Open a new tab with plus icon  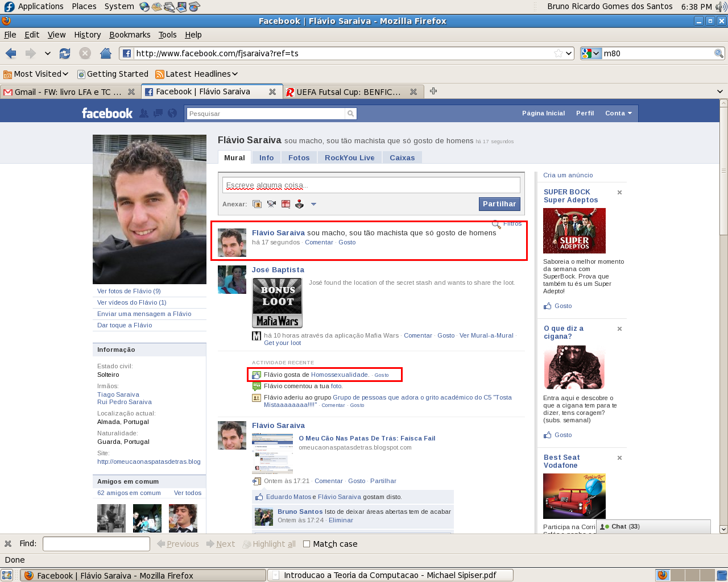433,92
